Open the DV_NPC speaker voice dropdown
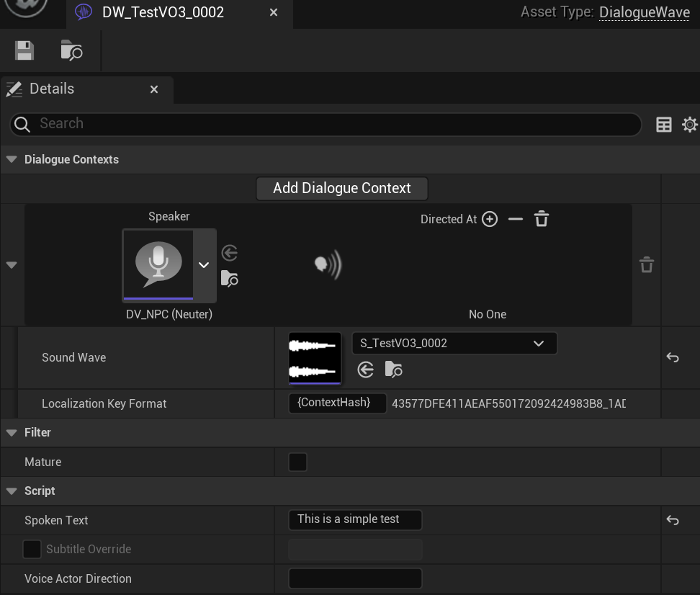700x595 pixels. [x=204, y=265]
